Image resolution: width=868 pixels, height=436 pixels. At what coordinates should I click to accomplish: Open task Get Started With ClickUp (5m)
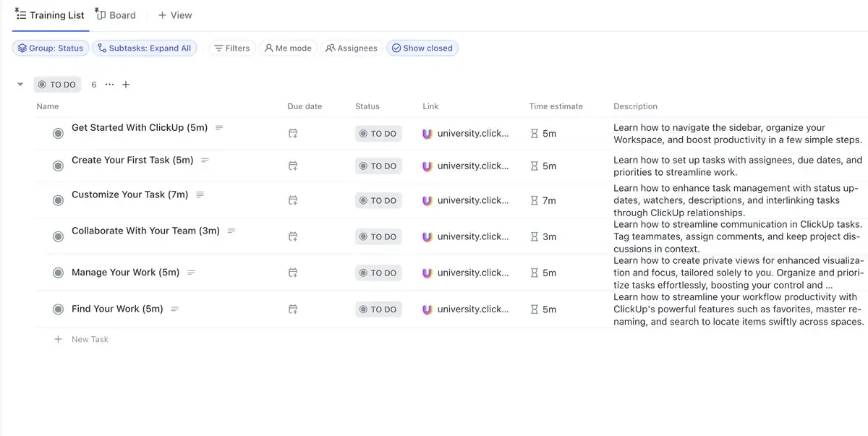[140, 128]
